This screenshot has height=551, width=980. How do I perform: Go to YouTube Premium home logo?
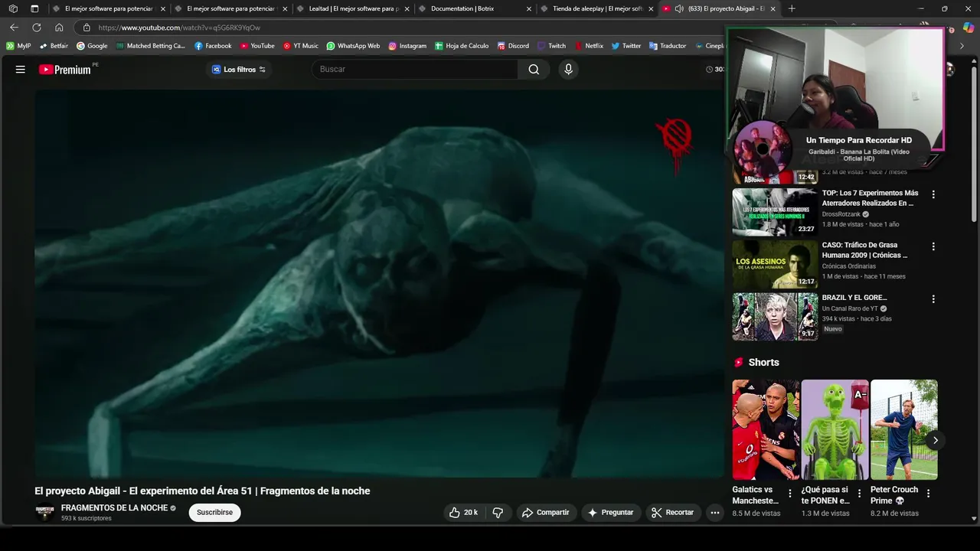click(x=65, y=70)
